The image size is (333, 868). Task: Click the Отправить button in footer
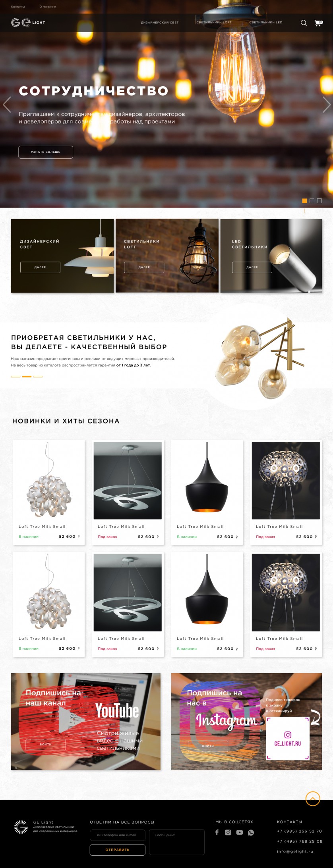tap(117, 850)
